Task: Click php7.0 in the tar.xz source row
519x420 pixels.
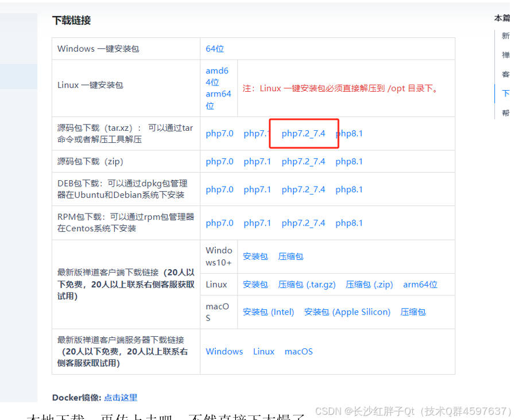Action: 219,134
